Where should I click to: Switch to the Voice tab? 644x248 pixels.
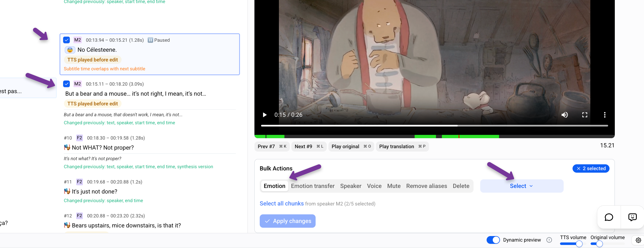point(374,186)
